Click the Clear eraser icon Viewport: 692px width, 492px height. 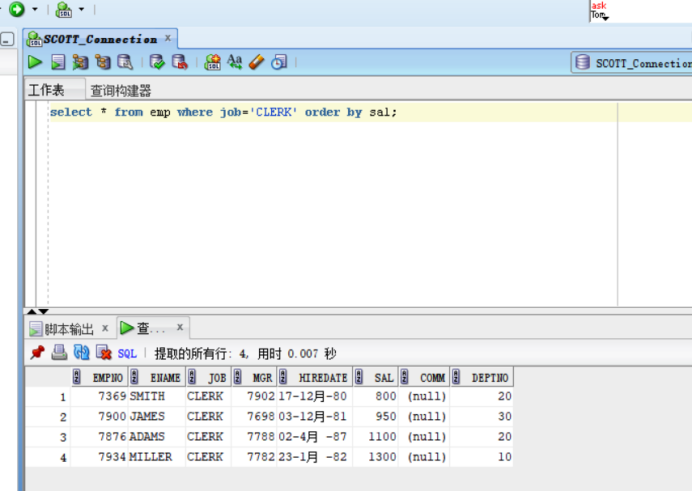(x=256, y=62)
